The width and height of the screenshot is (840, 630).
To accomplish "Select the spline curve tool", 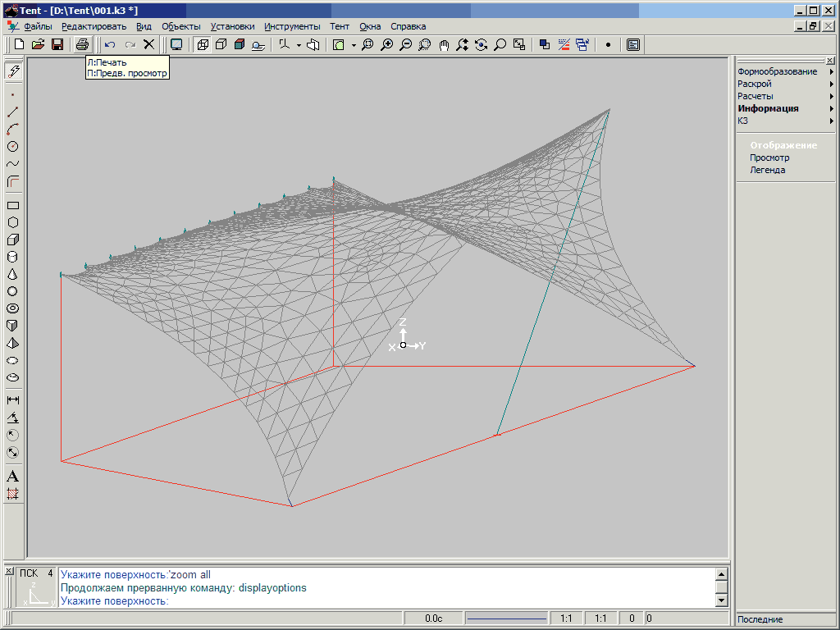I will tap(13, 163).
